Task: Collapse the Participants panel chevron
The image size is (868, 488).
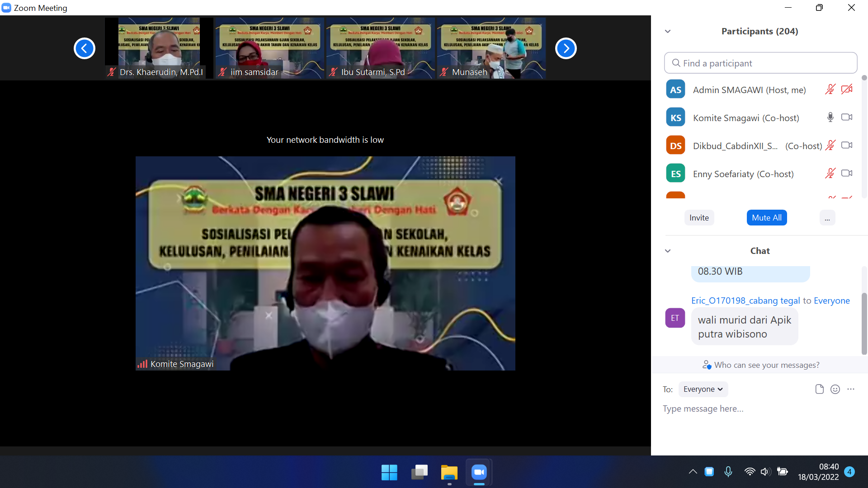Action: 668,31
